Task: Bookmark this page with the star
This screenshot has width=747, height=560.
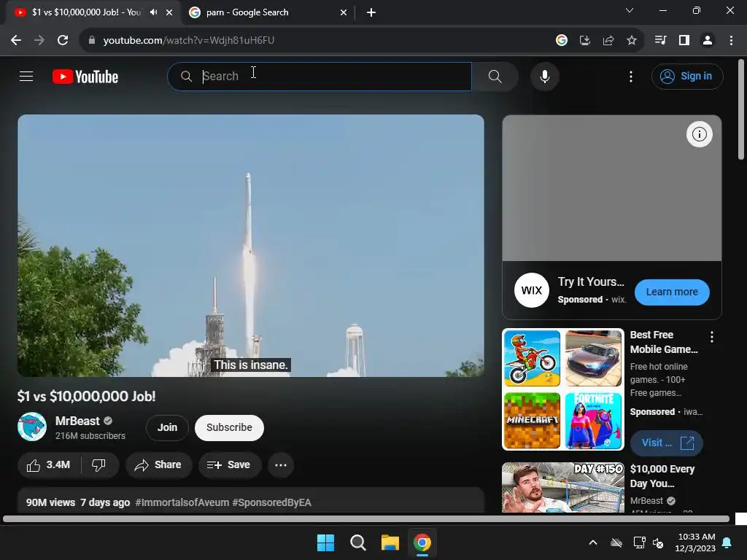Action: click(x=631, y=41)
